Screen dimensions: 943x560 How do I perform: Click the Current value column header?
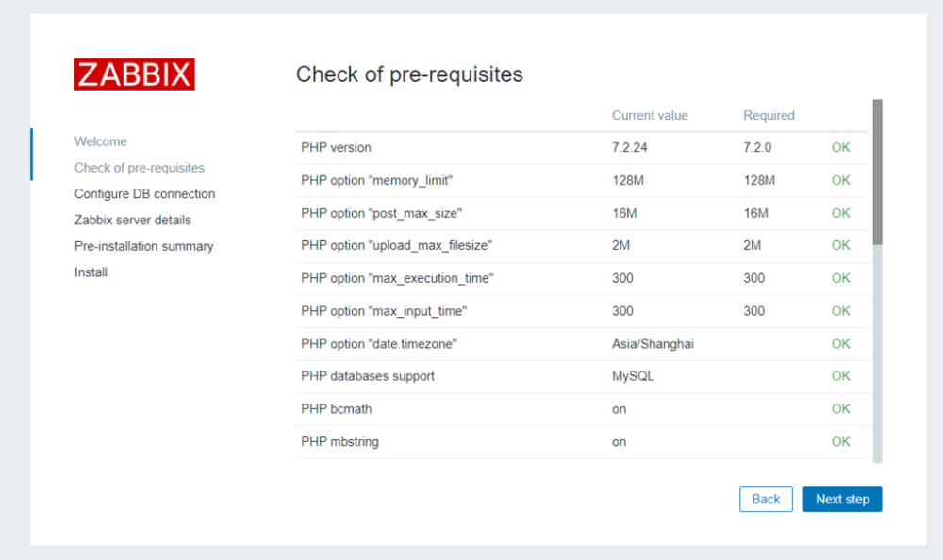[650, 116]
